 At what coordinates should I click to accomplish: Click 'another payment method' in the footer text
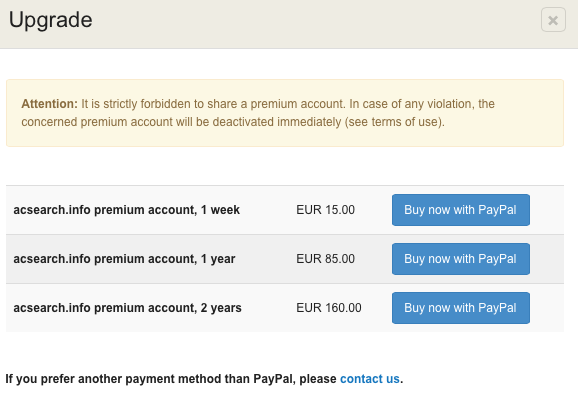pos(144,379)
